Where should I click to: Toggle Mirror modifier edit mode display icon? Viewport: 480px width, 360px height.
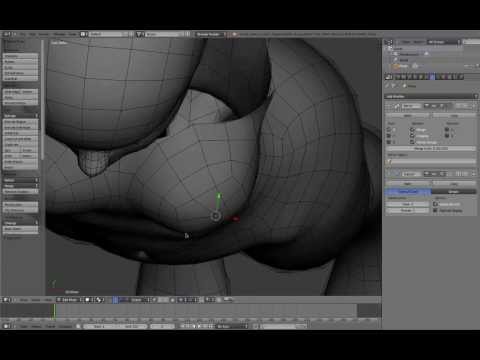442,106
